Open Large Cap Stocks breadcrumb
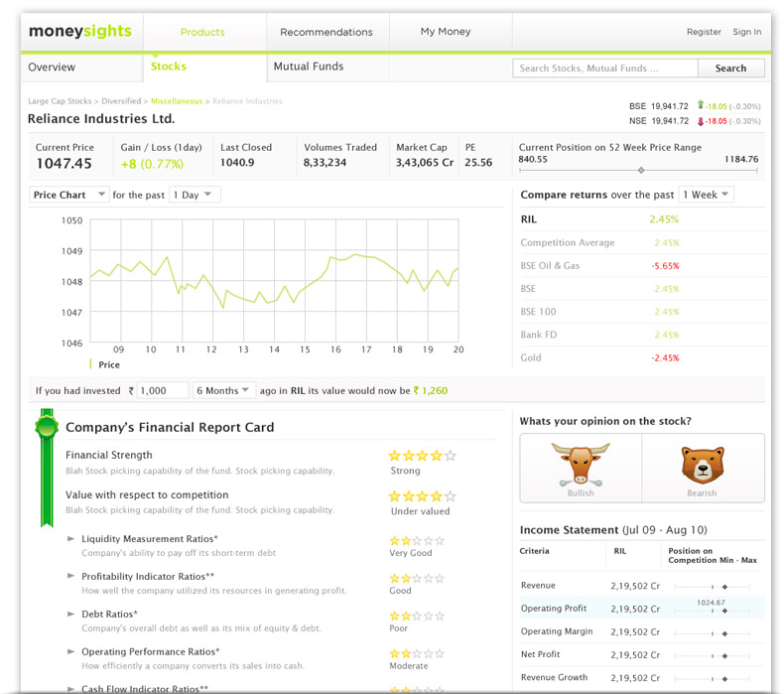 coord(60,101)
